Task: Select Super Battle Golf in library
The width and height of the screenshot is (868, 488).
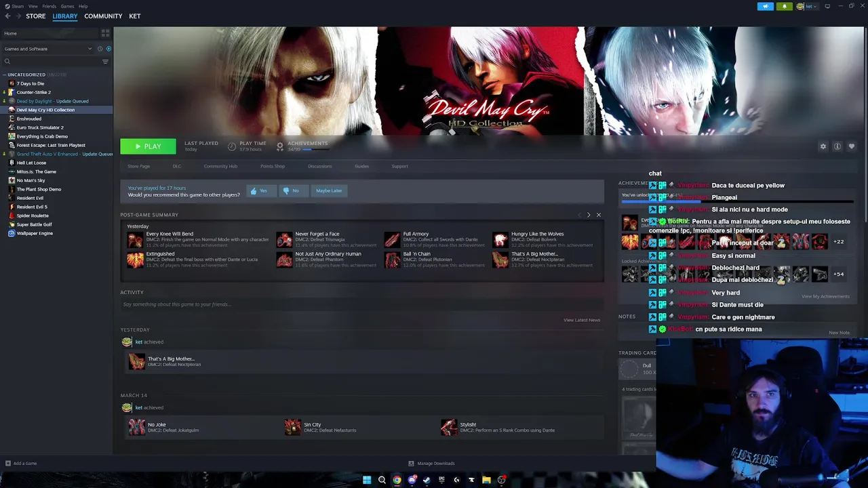Action: click(35, 224)
